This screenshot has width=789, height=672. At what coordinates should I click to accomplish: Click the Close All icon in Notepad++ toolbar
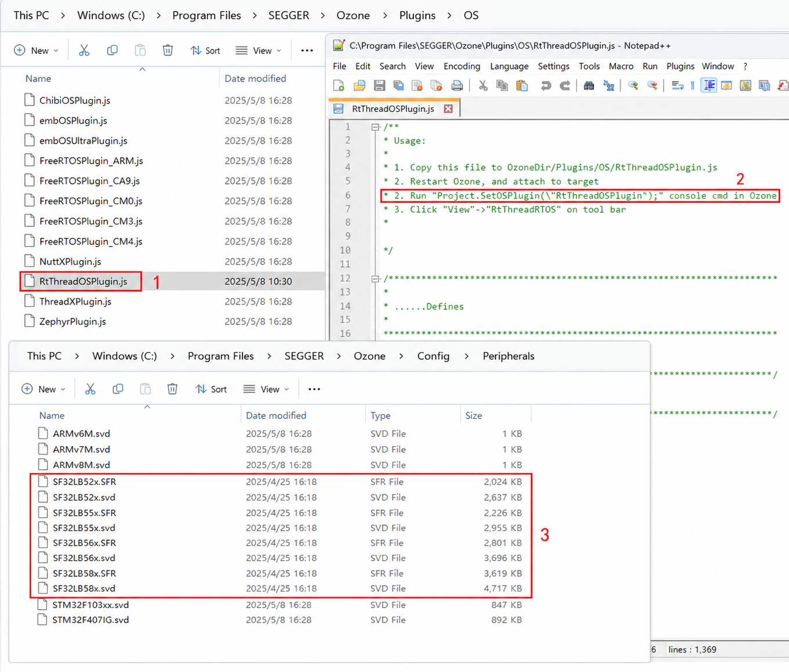[x=437, y=86]
